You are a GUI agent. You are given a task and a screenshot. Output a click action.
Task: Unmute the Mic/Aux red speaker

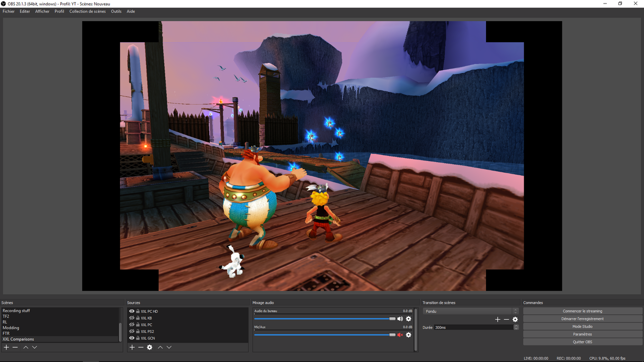400,335
